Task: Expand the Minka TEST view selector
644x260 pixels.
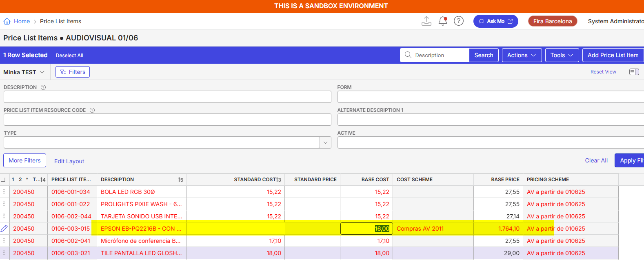Action: [24, 72]
